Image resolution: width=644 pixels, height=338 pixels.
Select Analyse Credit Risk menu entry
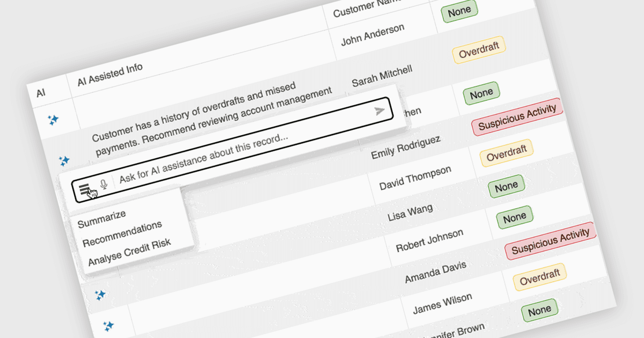click(129, 252)
